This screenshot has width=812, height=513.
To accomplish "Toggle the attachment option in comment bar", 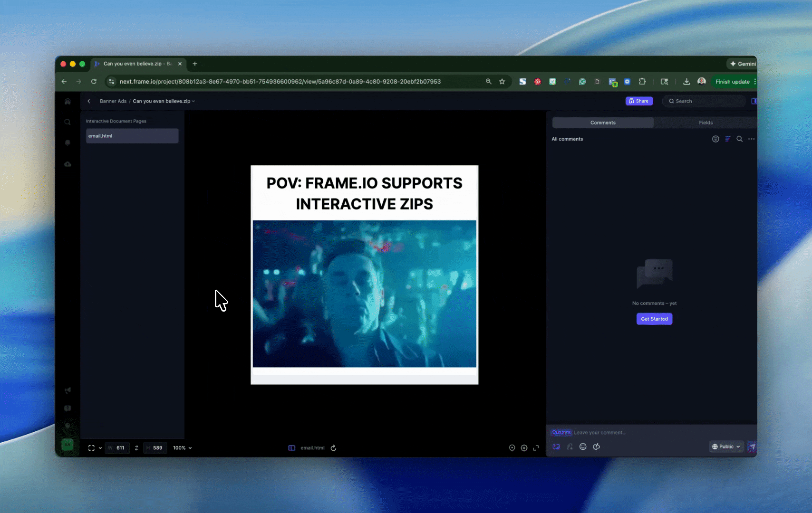I will [x=570, y=446].
